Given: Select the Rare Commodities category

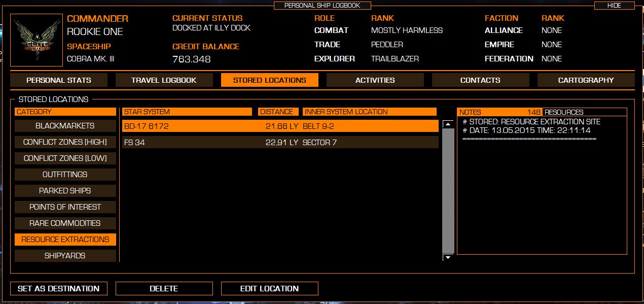Looking at the screenshot, I should [x=65, y=223].
